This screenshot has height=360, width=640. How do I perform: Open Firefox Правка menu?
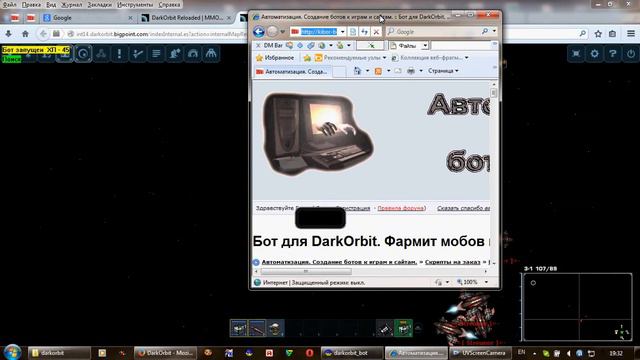pyautogui.click(x=31, y=5)
